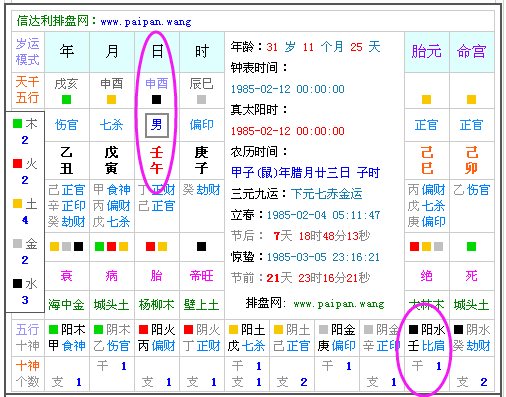Click the 偏印 label in the 时 column
The height and width of the screenshot is (397, 506).
(202, 125)
